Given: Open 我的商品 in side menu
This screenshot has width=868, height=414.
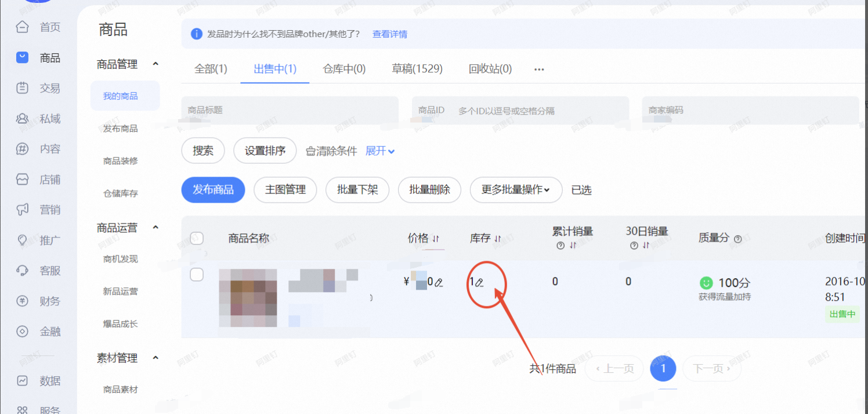Looking at the screenshot, I should [125, 96].
